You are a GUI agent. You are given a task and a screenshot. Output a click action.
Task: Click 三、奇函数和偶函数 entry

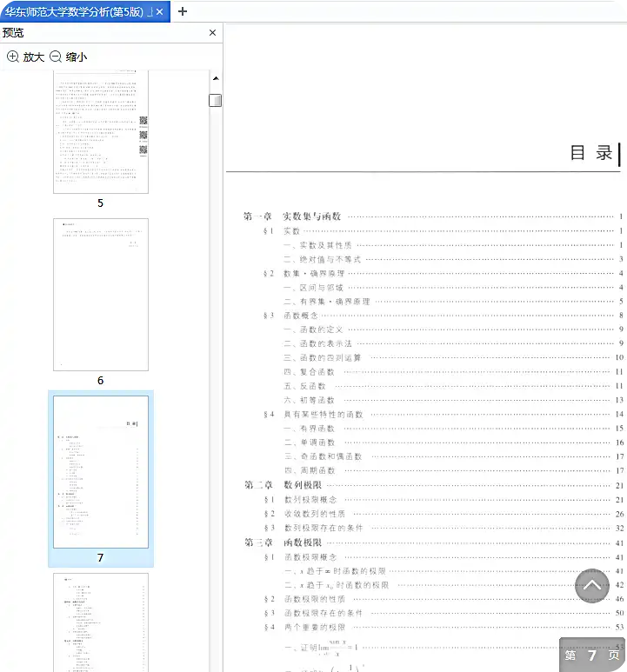[x=453, y=457]
